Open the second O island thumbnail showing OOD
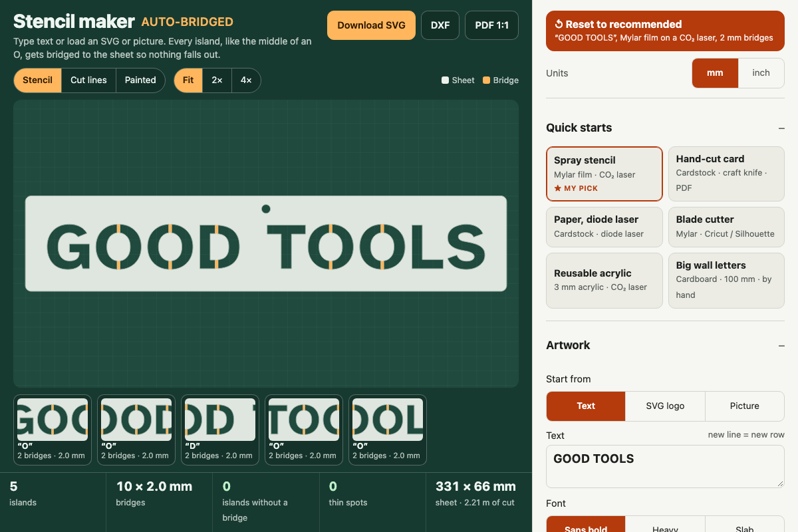This screenshot has height=532, width=798. [136, 430]
